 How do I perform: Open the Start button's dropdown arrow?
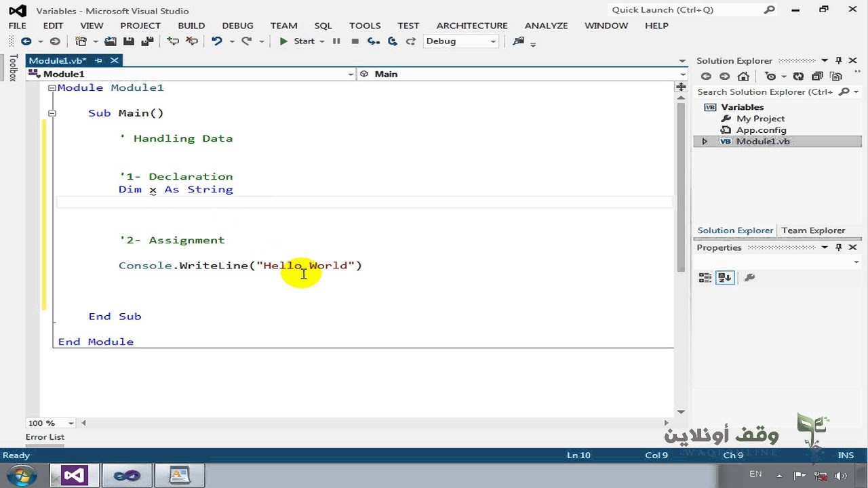point(322,41)
